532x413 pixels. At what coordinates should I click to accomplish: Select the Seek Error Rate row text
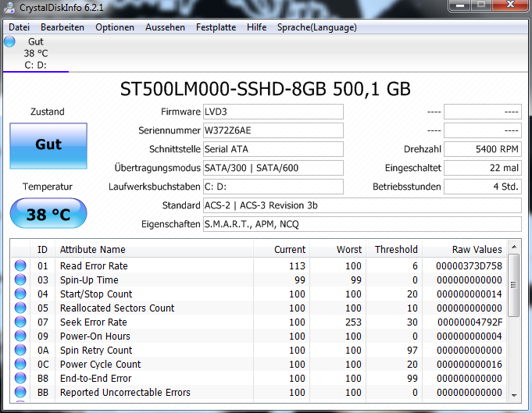[93, 322]
